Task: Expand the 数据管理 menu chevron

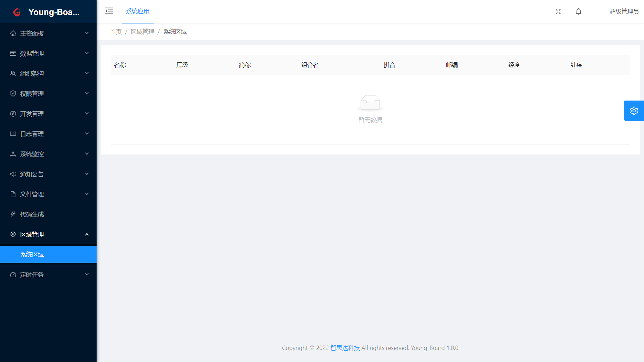Action: (87, 53)
